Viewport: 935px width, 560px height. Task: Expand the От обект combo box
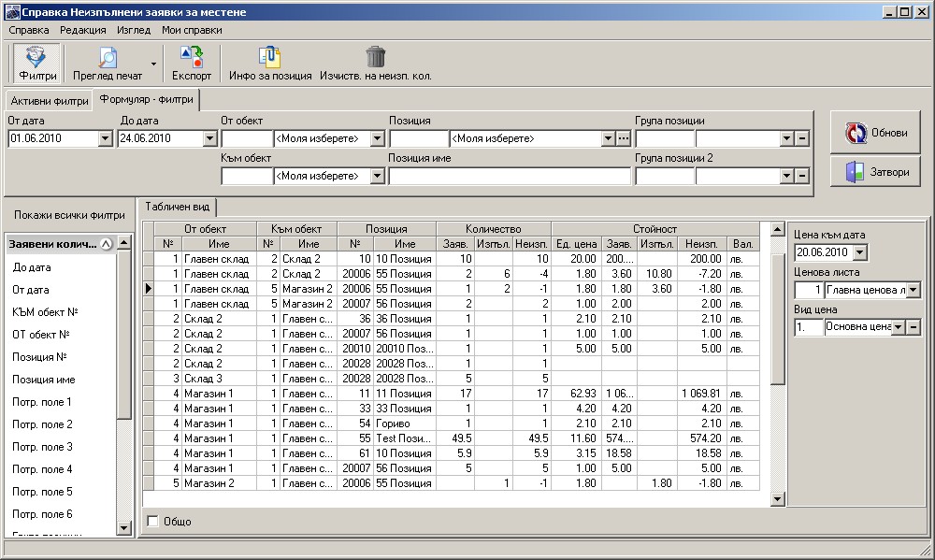[377, 138]
